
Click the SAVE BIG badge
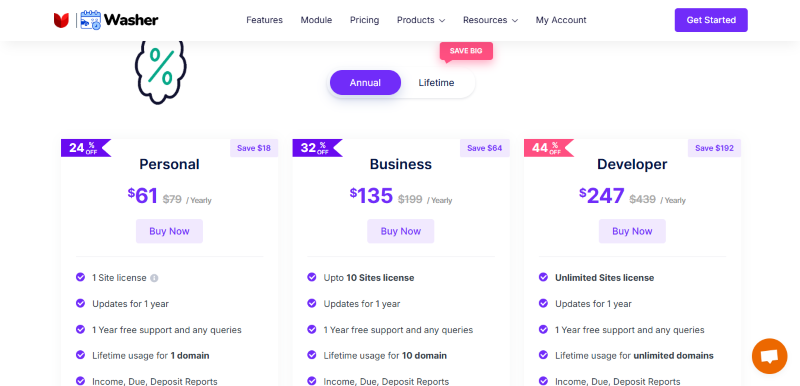point(466,51)
